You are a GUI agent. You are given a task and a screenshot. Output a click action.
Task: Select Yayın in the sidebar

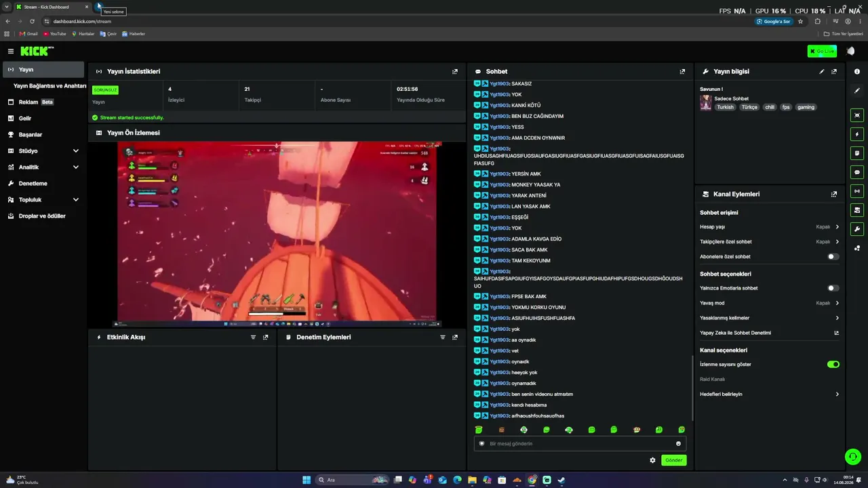(x=44, y=70)
